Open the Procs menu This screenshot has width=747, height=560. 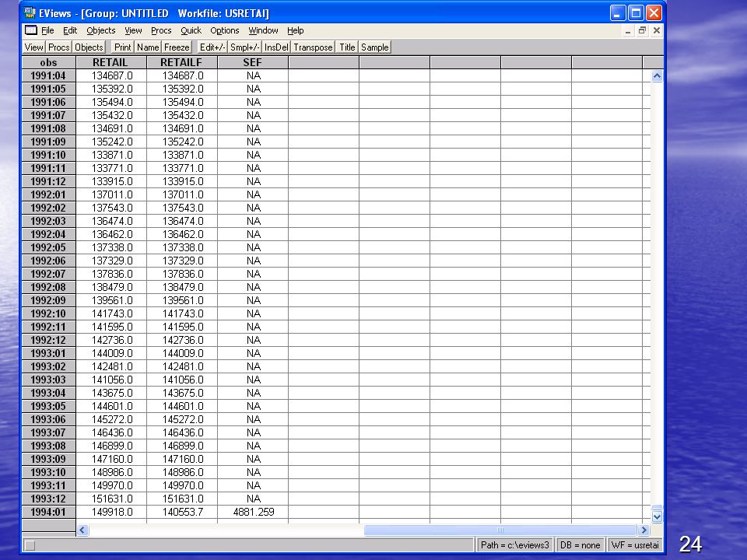161,30
